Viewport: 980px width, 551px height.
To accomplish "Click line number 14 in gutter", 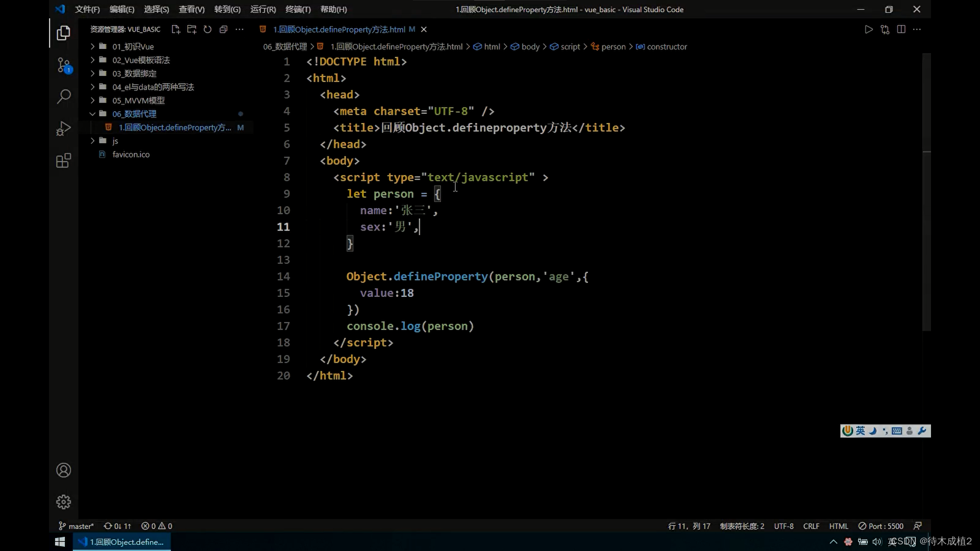I will [283, 277].
